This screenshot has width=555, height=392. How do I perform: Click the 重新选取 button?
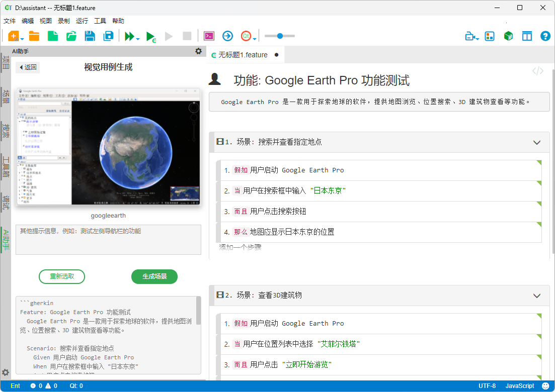62,276
